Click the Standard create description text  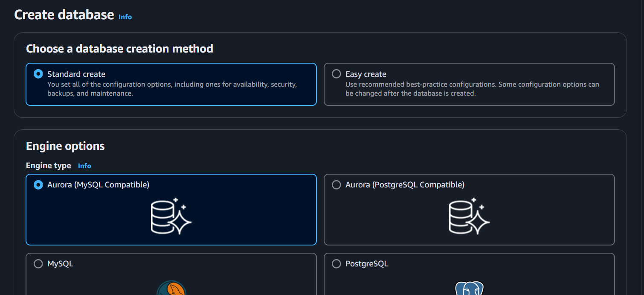[x=172, y=89]
